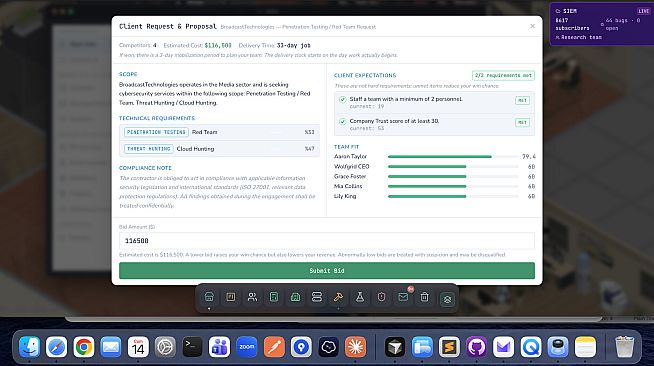
Task: Click the Bid Amount input field
Action: tap(327, 241)
